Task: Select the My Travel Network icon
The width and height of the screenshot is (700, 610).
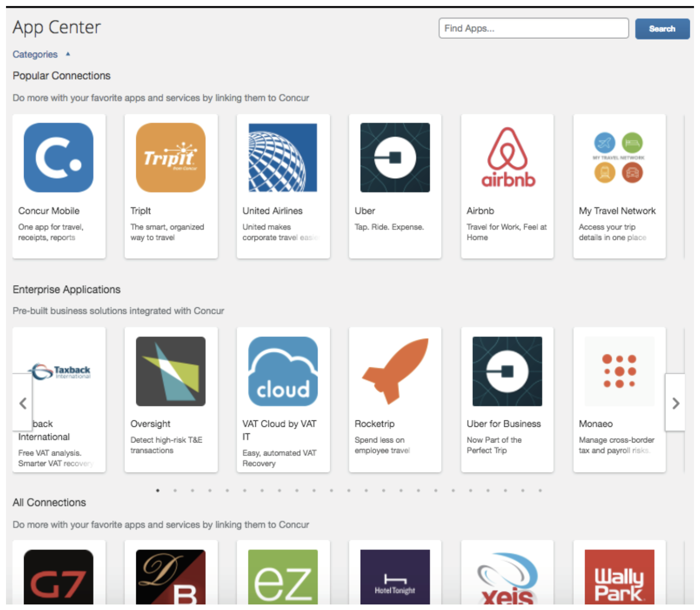Action: (x=619, y=157)
